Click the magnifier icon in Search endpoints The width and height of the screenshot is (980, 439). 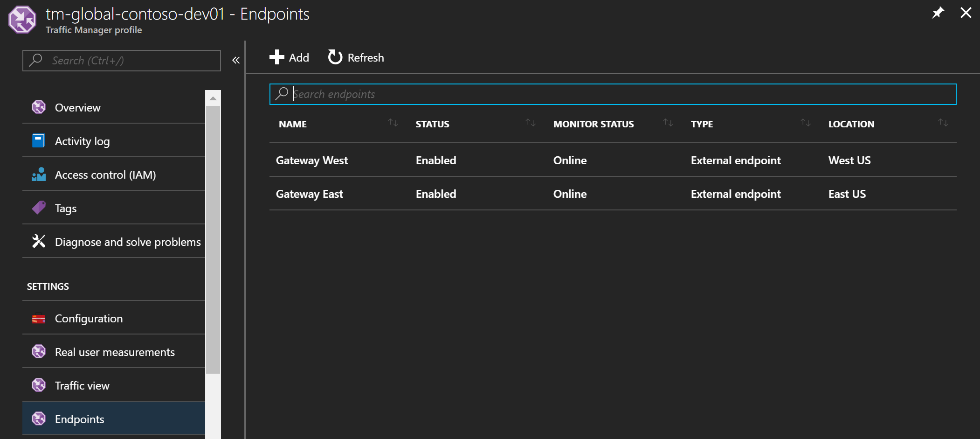click(282, 94)
